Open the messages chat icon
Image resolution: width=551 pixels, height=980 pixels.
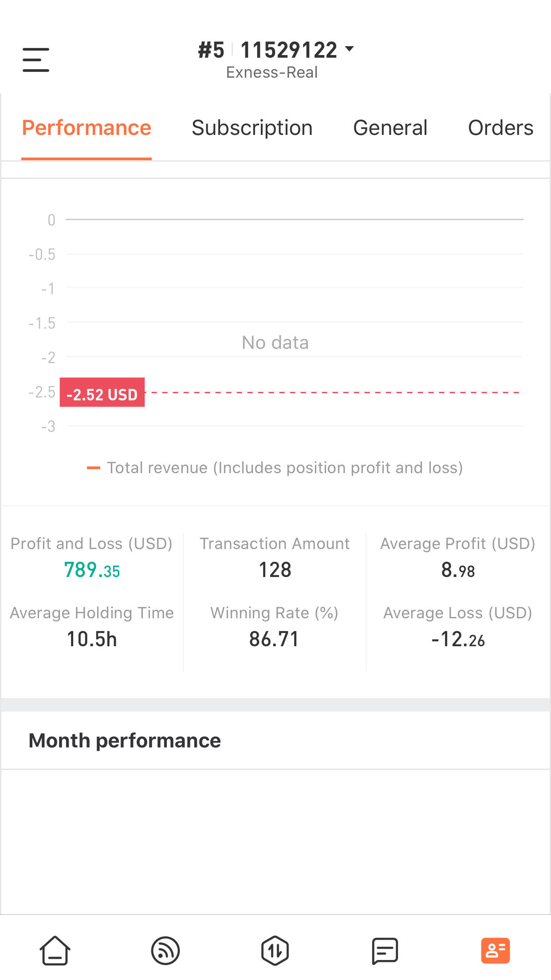coord(385,950)
